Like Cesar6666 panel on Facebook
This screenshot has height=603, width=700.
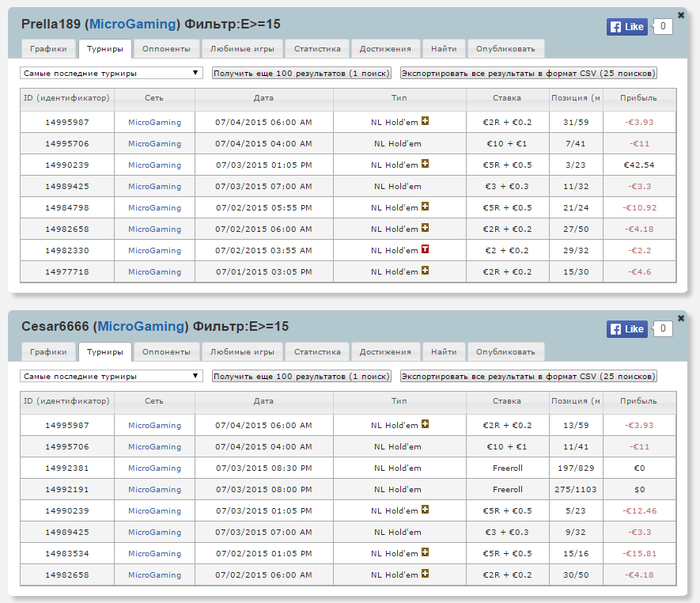click(627, 329)
